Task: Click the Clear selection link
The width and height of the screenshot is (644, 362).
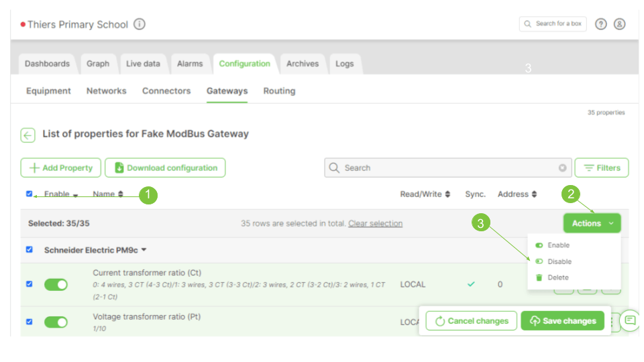Action: [x=375, y=223]
